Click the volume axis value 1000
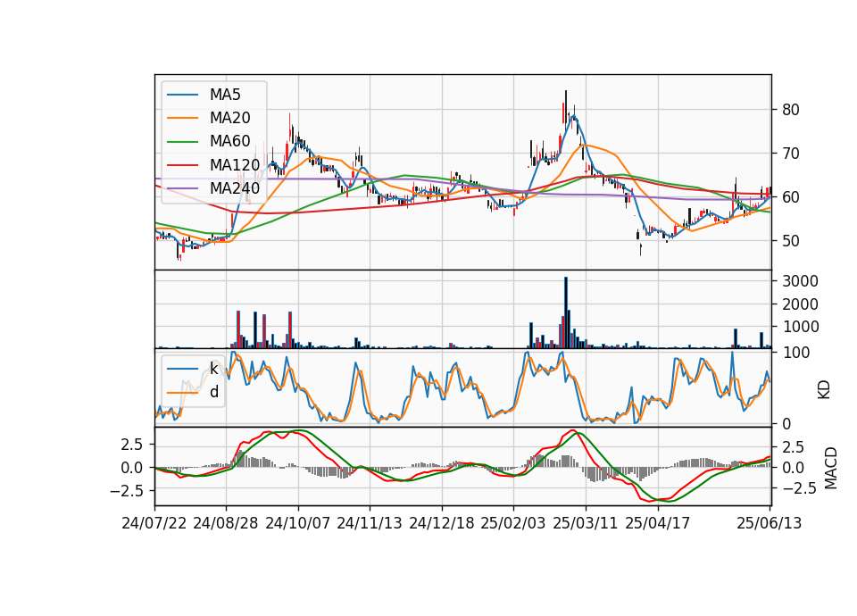 pos(800,327)
